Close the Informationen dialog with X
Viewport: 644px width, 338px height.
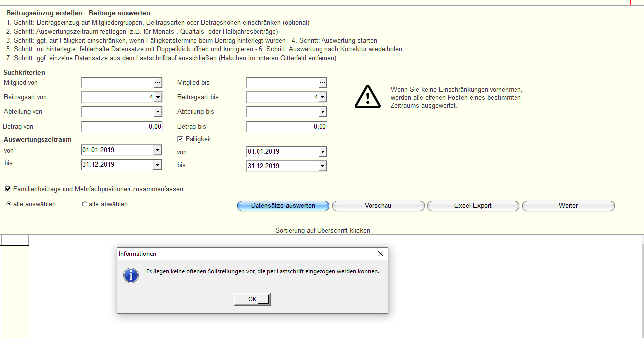click(380, 254)
